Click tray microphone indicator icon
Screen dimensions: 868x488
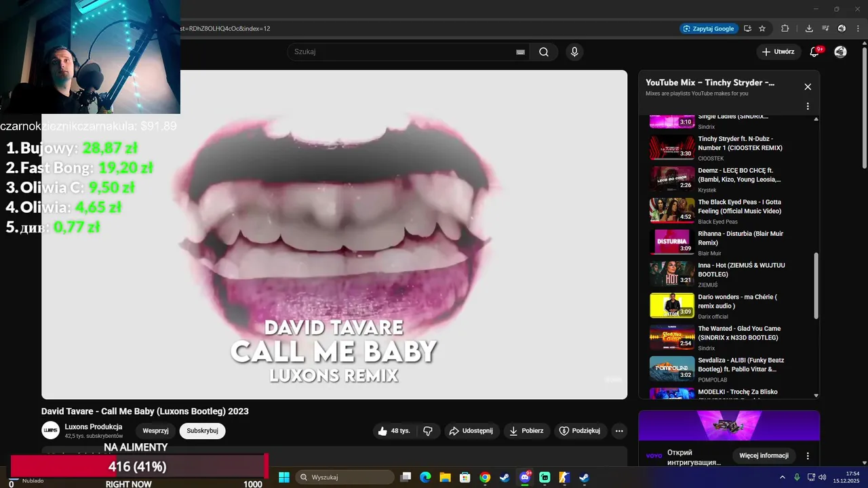tap(797, 477)
